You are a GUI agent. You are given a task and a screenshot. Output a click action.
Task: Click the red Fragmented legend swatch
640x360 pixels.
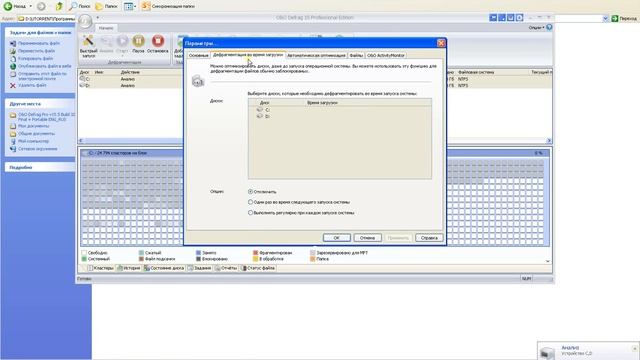click(x=256, y=253)
